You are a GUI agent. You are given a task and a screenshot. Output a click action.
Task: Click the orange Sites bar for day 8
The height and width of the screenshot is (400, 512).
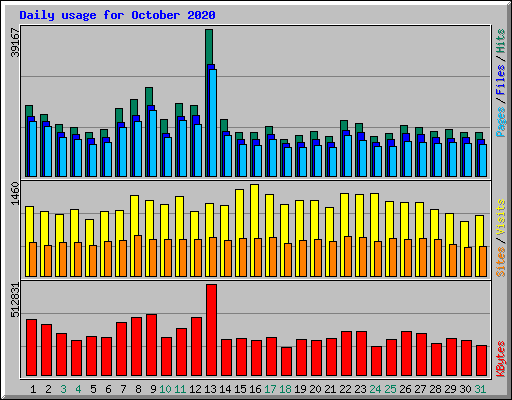pyautogui.click(x=138, y=256)
